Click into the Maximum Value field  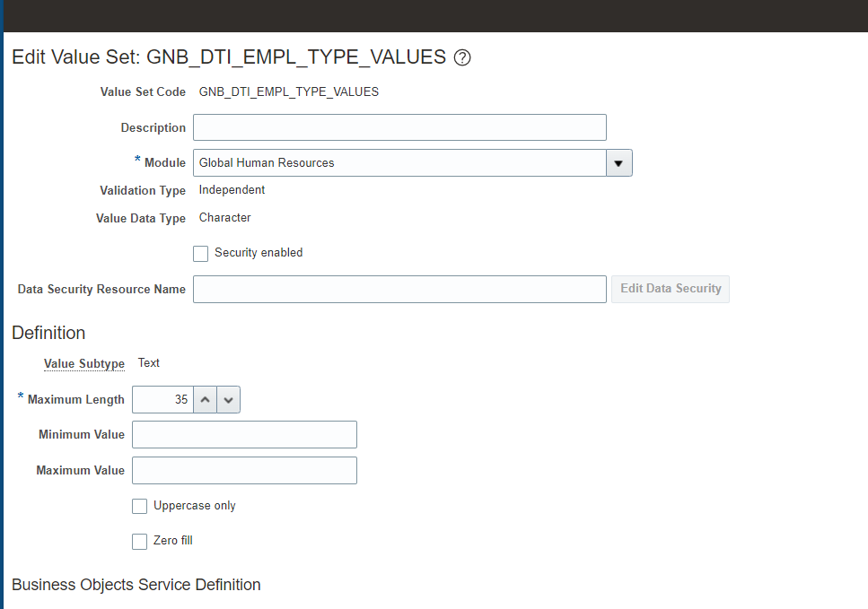(245, 470)
